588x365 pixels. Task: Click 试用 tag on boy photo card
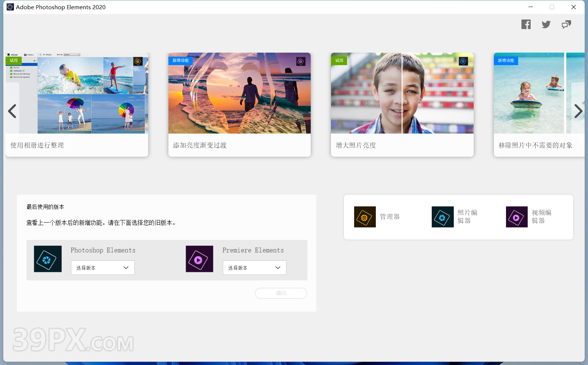tap(339, 60)
